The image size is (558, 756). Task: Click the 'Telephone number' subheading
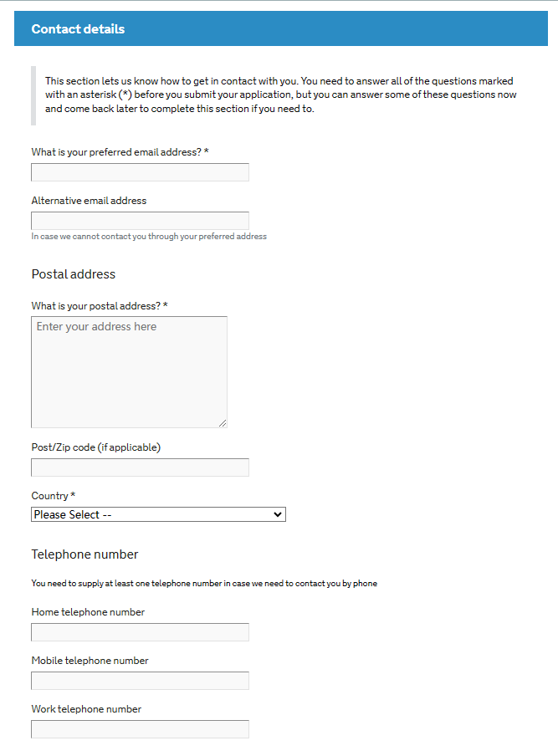(x=84, y=554)
